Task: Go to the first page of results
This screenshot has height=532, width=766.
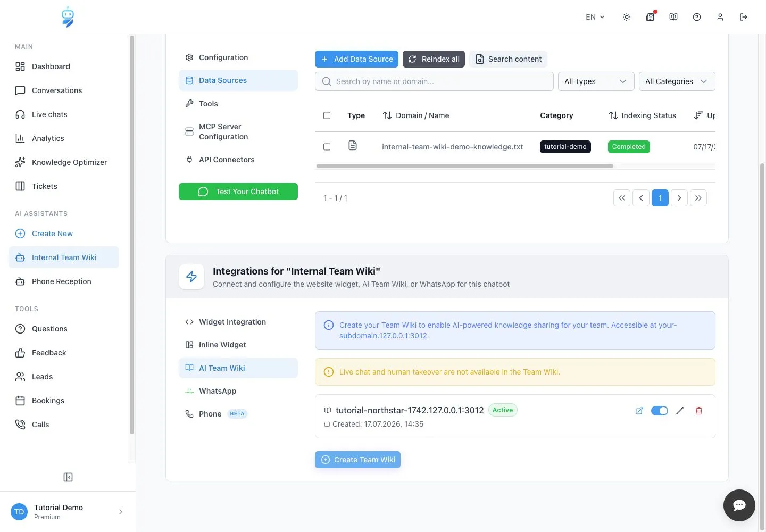Action: (622, 198)
